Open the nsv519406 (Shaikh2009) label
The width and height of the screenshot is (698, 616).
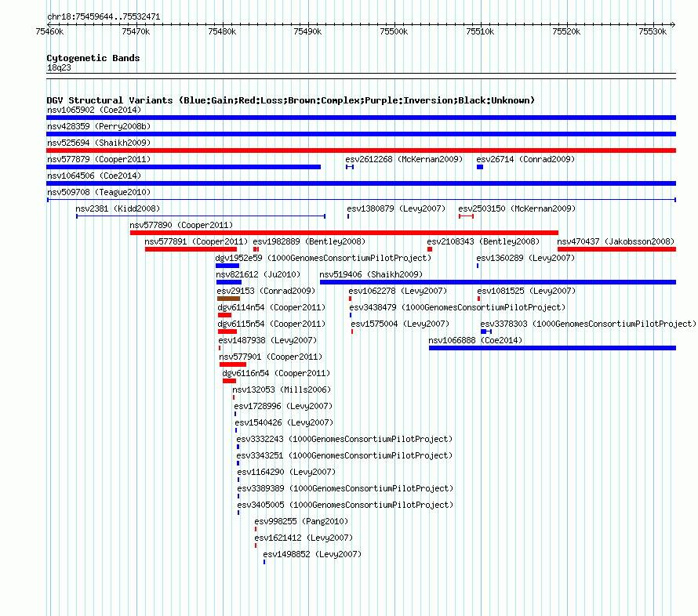click(371, 274)
